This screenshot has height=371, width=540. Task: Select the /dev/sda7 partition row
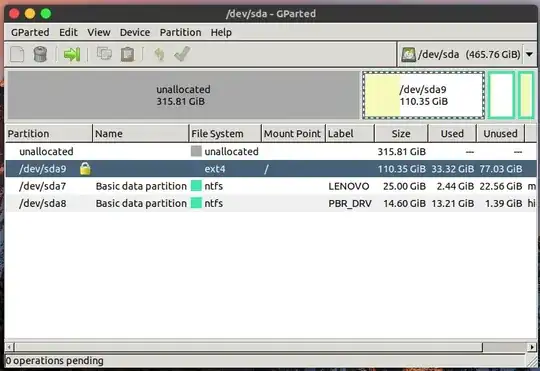271,186
